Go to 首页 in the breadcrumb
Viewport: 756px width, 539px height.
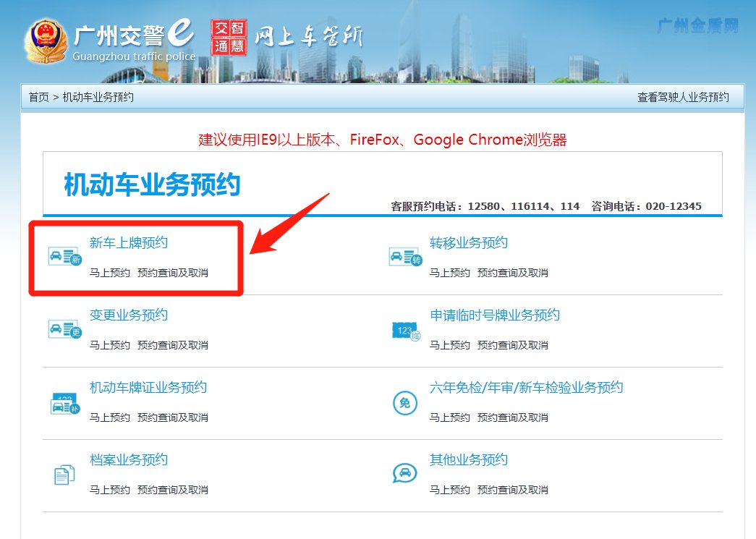click(38, 97)
